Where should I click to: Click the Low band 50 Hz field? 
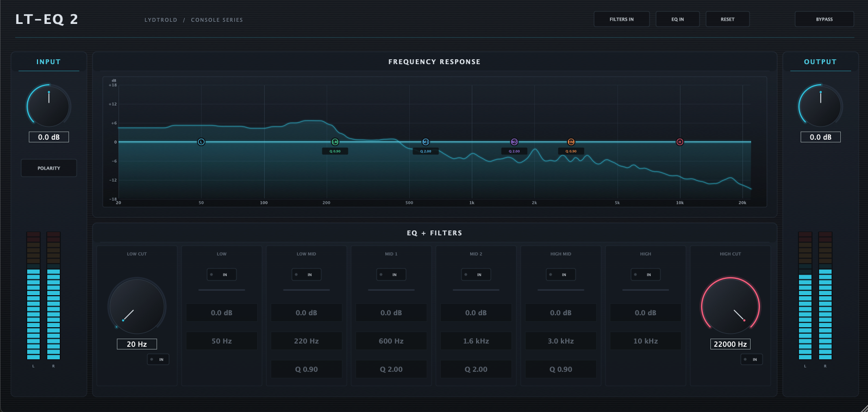click(222, 341)
